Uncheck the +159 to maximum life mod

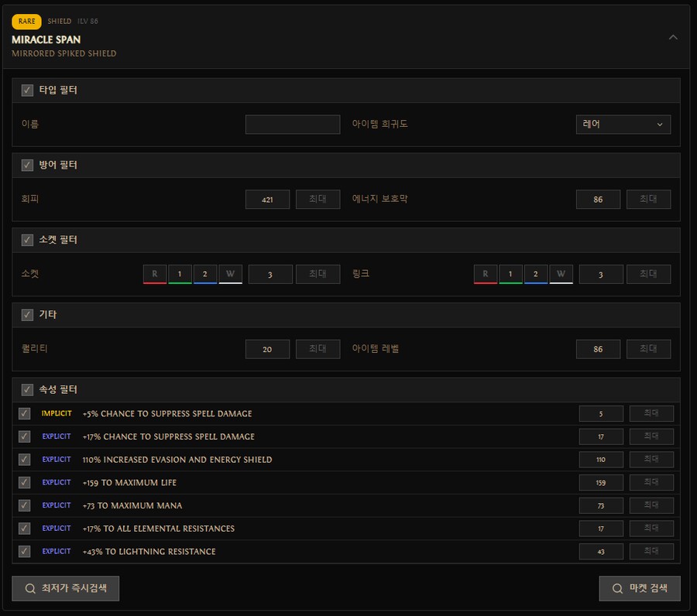click(25, 483)
